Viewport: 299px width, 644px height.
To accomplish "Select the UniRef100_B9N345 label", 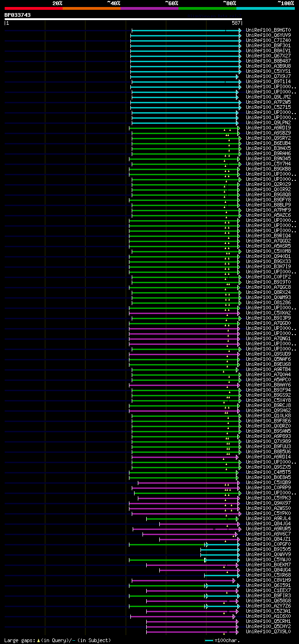I will pyautogui.click(x=268, y=158).
